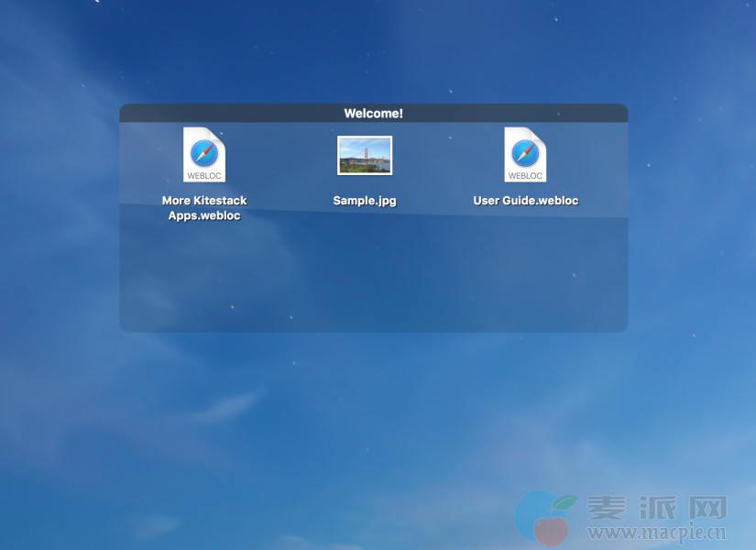Select the More Kitestack Apps.webloc file icon
Image resolution: width=756 pixels, height=550 pixels.
click(203, 155)
